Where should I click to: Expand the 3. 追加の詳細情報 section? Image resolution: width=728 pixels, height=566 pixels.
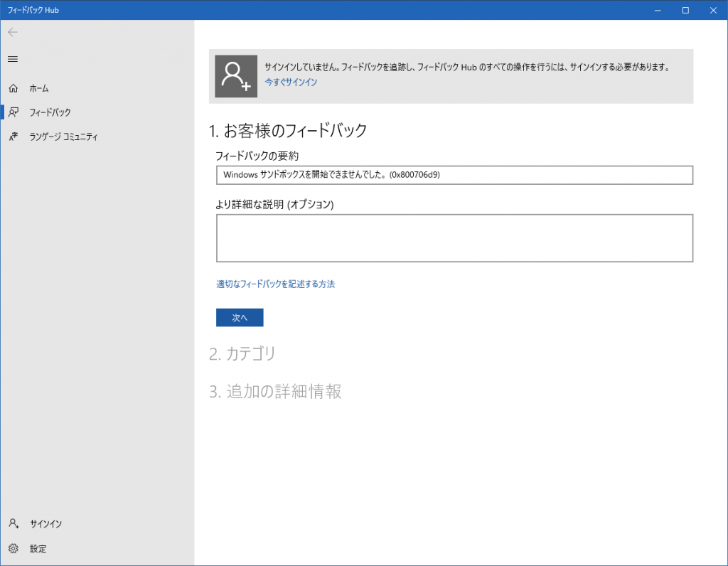click(x=275, y=392)
